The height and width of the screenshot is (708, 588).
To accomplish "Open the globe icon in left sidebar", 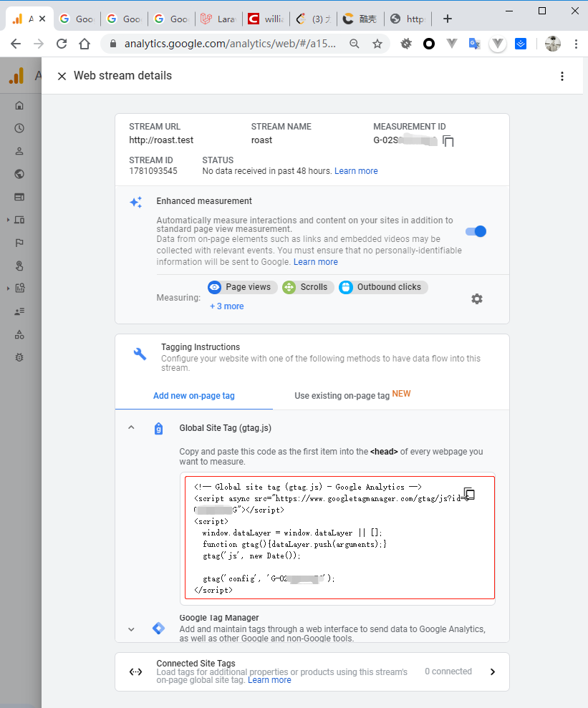I will pos(18,174).
